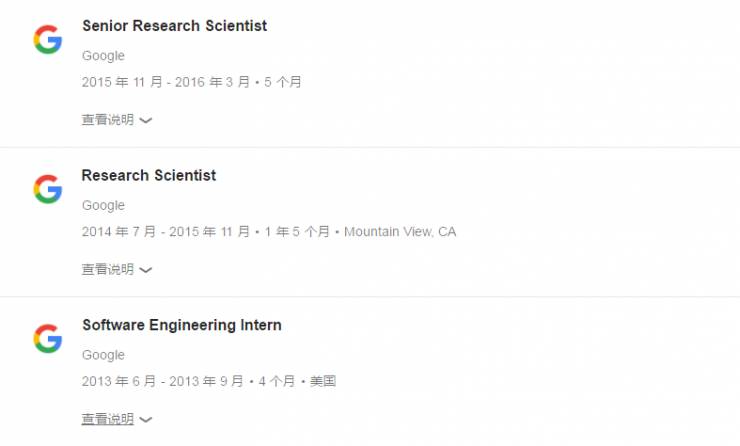Image resolution: width=740 pixels, height=446 pixels.
Task: Click Google company name under the 2014 Research Scientist
Action: [x=103, y=206]
